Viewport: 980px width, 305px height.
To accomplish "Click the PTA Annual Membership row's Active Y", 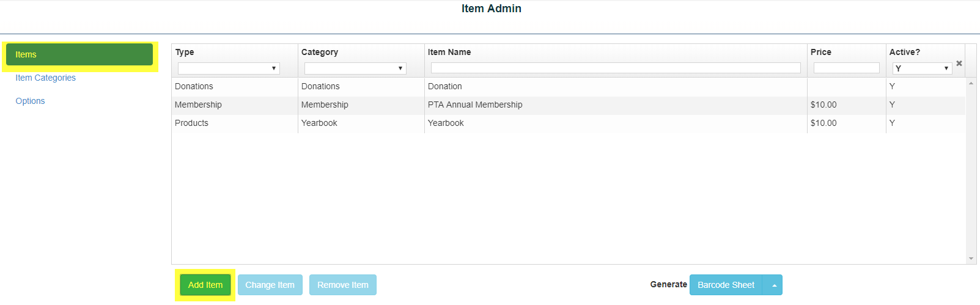I will coord(892,105).
